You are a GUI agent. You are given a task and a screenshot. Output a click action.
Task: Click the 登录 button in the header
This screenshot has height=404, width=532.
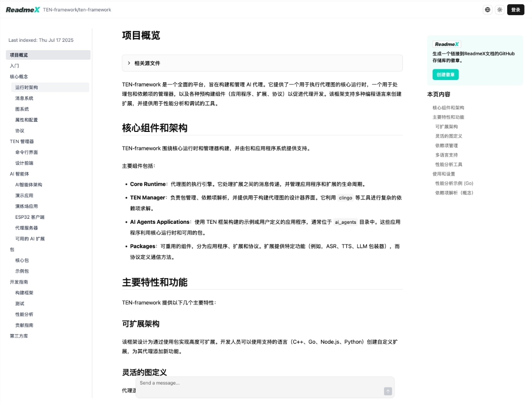coord(515,9)
